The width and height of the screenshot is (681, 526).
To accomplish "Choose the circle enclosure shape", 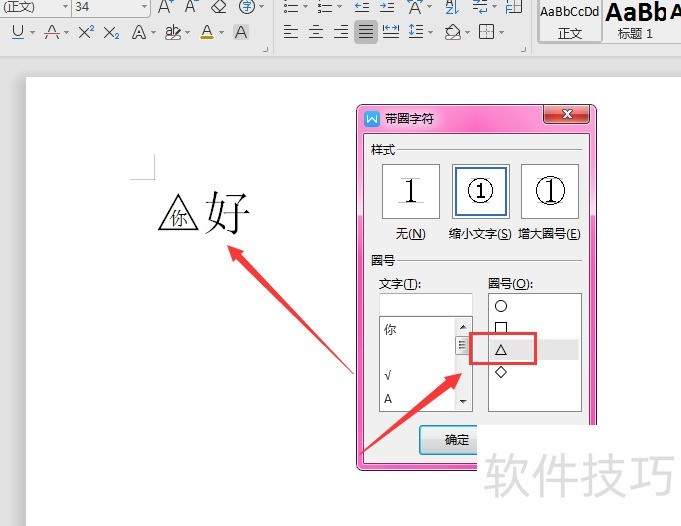I will [501, 306].
